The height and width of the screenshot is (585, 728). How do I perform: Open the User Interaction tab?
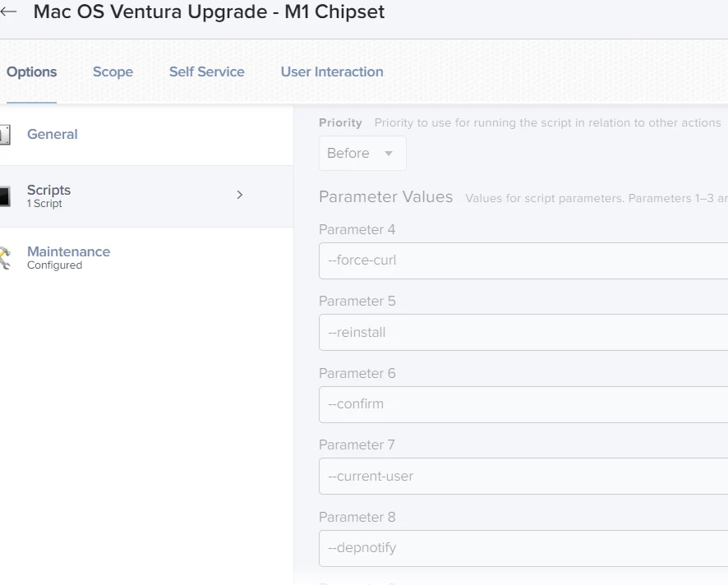click(332, 72)
